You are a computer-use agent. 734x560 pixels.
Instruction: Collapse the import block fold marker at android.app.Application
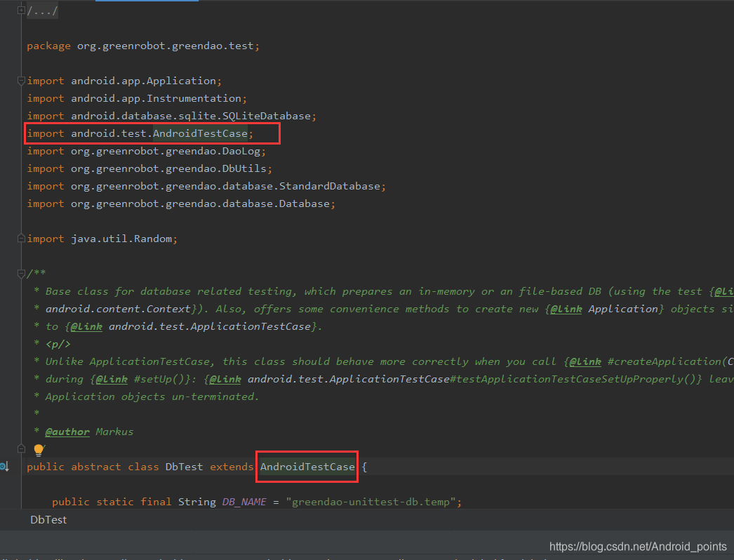pos(21,81)
